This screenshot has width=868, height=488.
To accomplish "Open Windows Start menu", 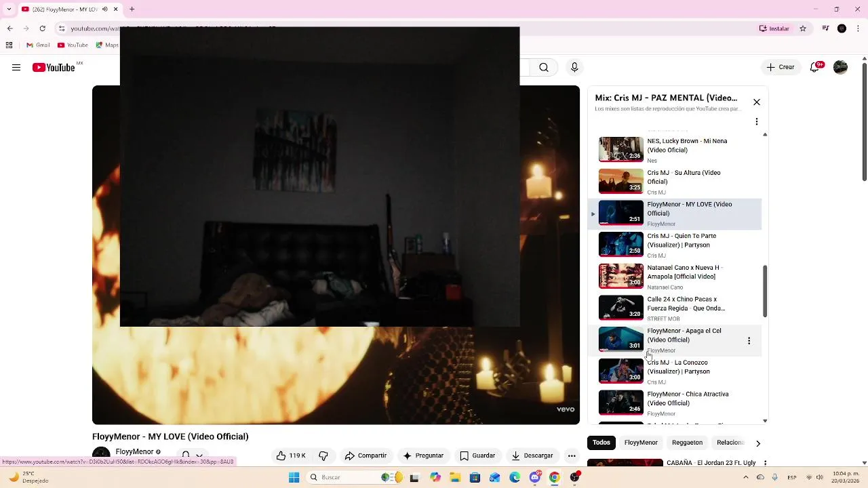I will tap(294, 478).
